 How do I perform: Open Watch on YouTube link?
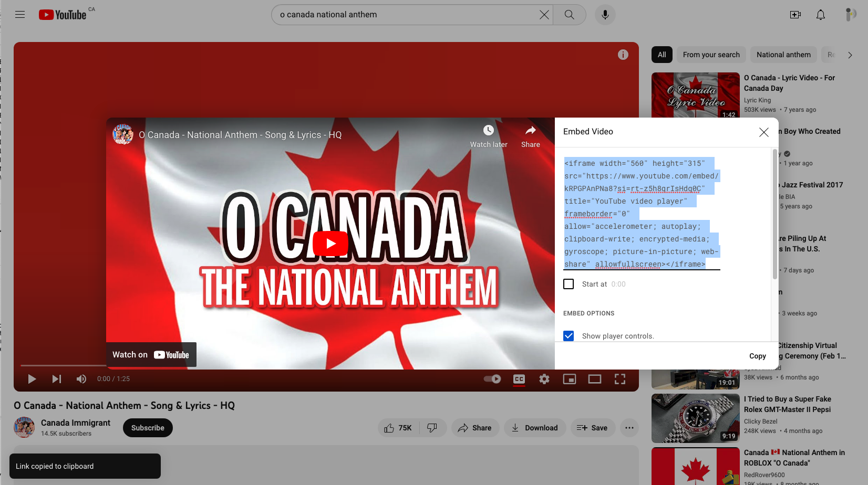click(151, 355)
